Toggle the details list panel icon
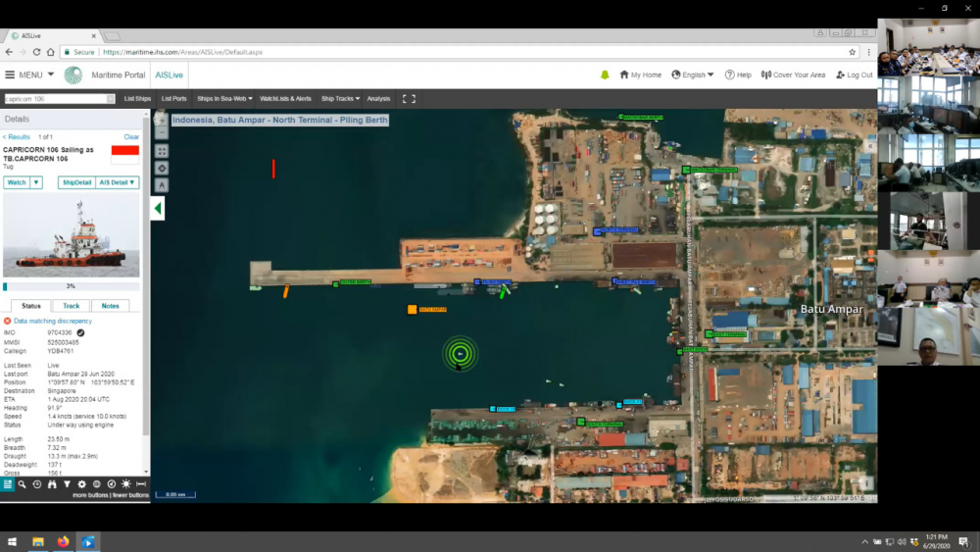The width and height of the screenshot is (980, 552). coord(8,484)
